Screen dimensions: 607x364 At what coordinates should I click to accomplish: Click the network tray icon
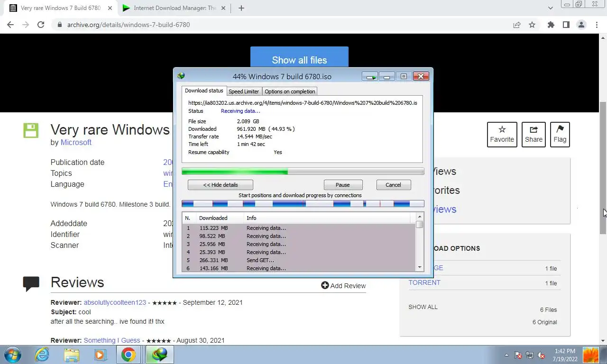(x=529, y=355)
